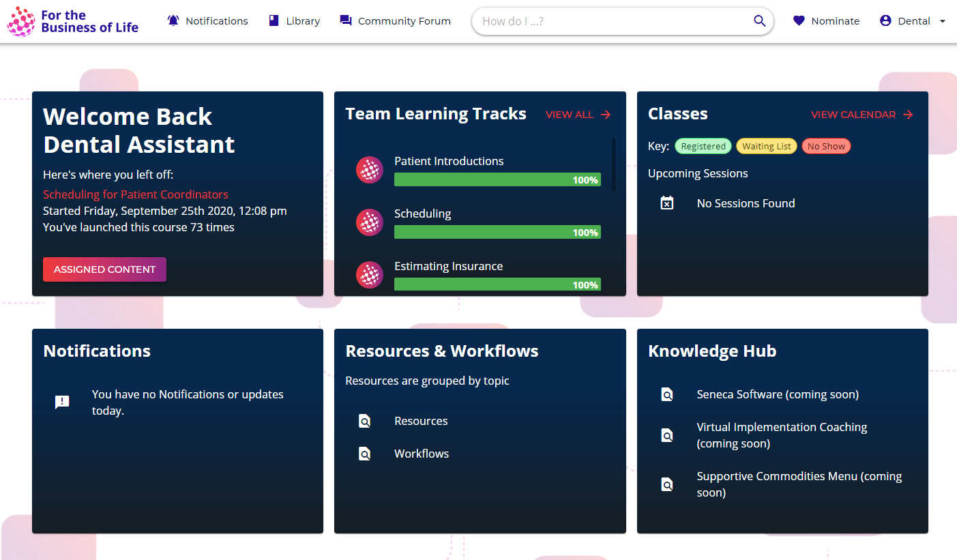Go to Community Forum
The width and height of the screenshot is (957, 560).
396,21
